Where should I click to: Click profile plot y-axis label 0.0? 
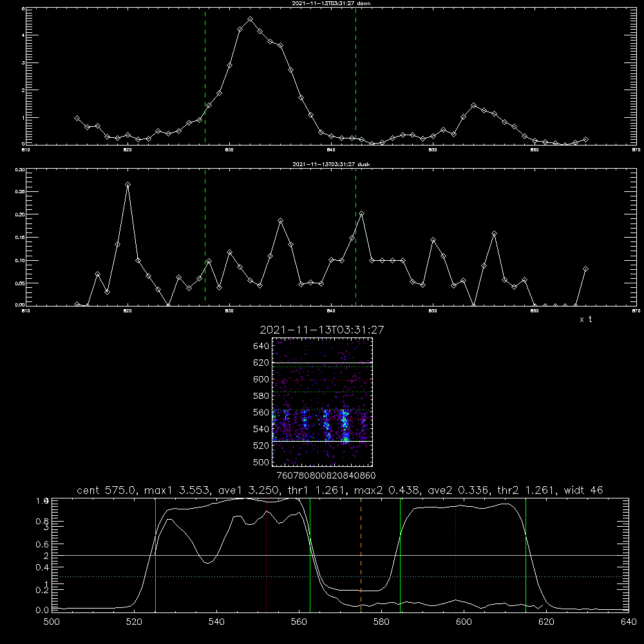click(x=43, y=610)
